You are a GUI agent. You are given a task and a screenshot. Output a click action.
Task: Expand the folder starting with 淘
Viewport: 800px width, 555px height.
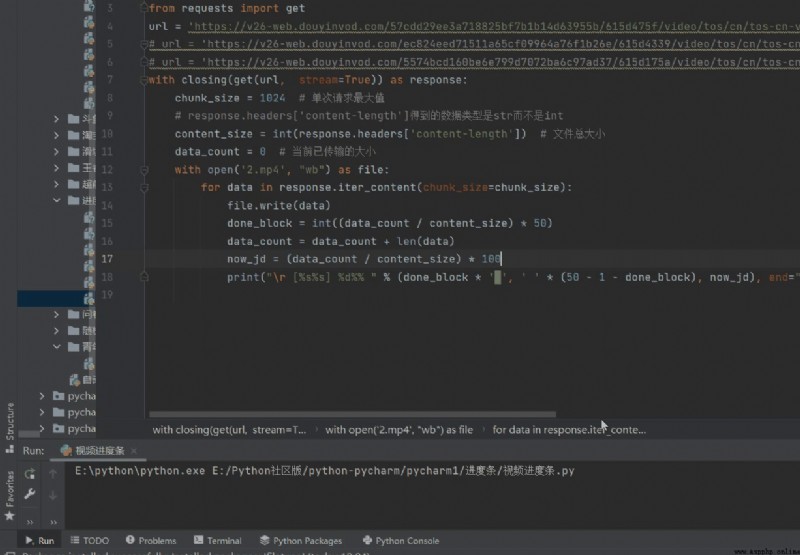point(57,135)
